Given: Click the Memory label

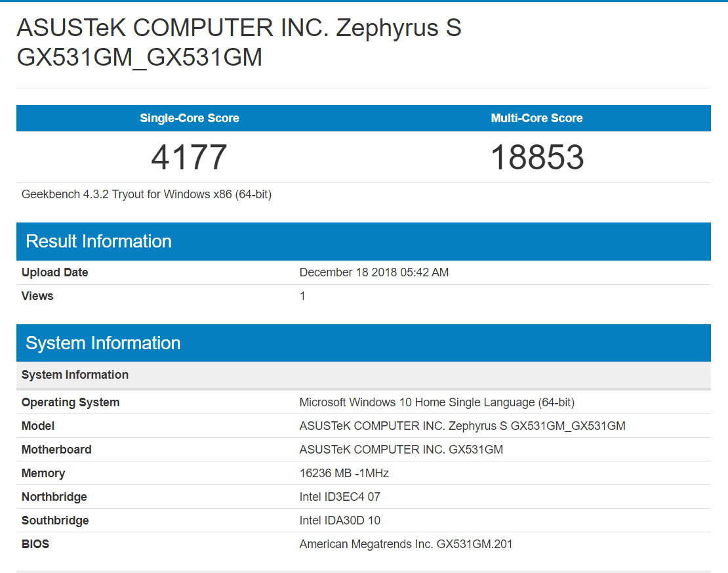Looking at the screenshot, I should point(43,473).
